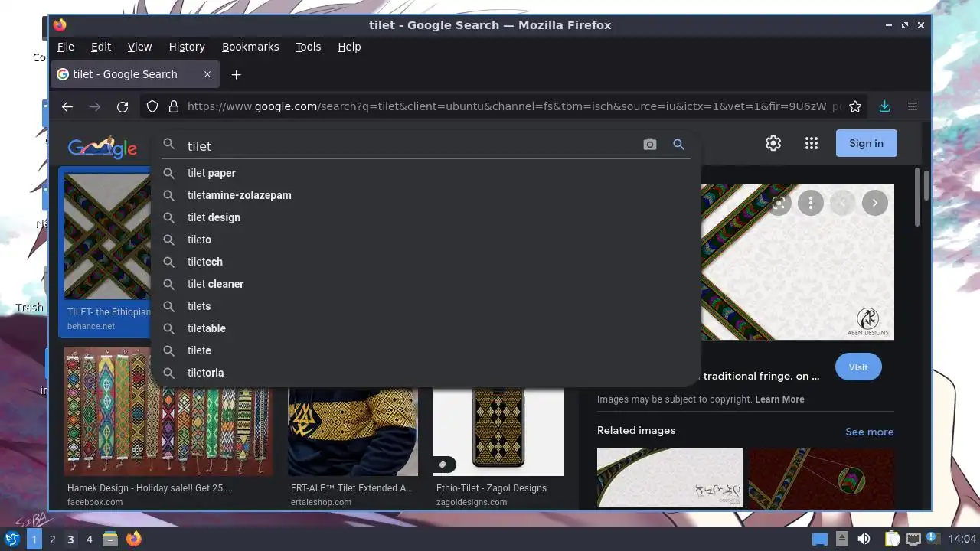
Task: Open the Google apps grid
Action: (812, 143)
